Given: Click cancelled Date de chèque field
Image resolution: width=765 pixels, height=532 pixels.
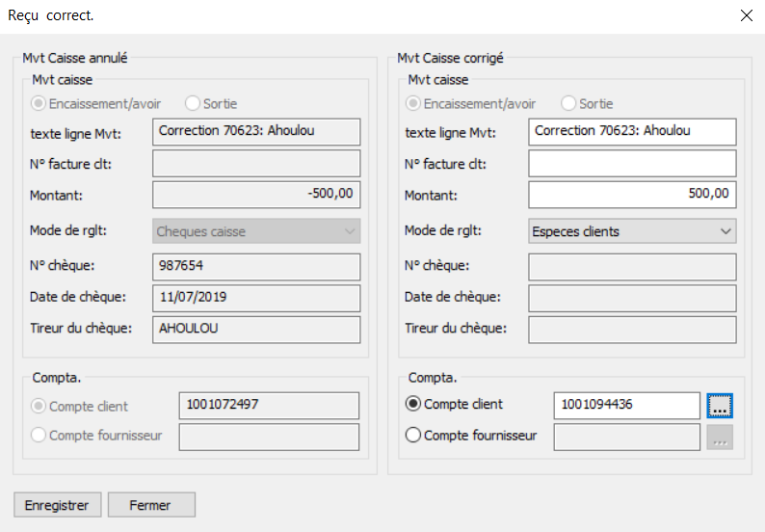Looking at the screenshot, I should [256, 298].
